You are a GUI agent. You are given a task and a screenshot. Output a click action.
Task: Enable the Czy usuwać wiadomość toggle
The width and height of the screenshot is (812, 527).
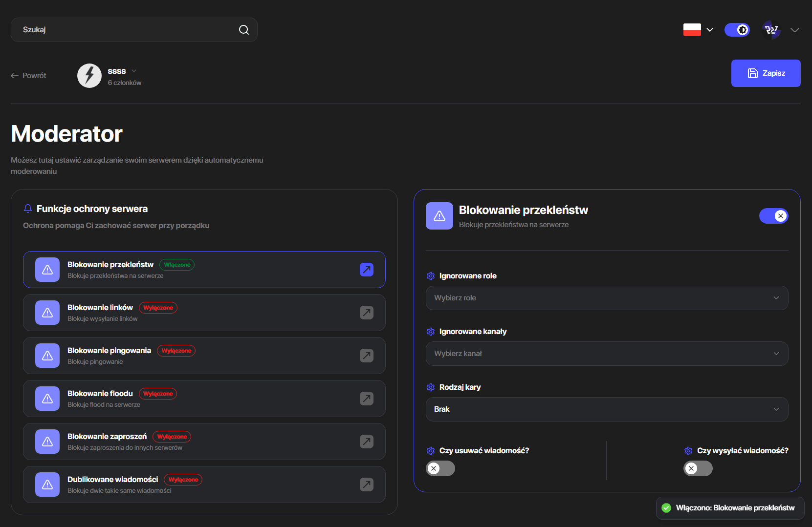coord(440,468)
